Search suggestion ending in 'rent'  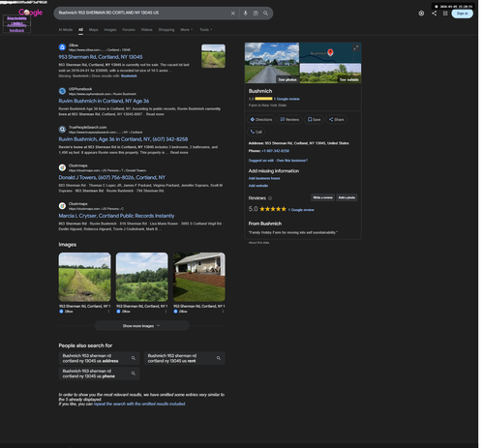click(x=185, y=358)
